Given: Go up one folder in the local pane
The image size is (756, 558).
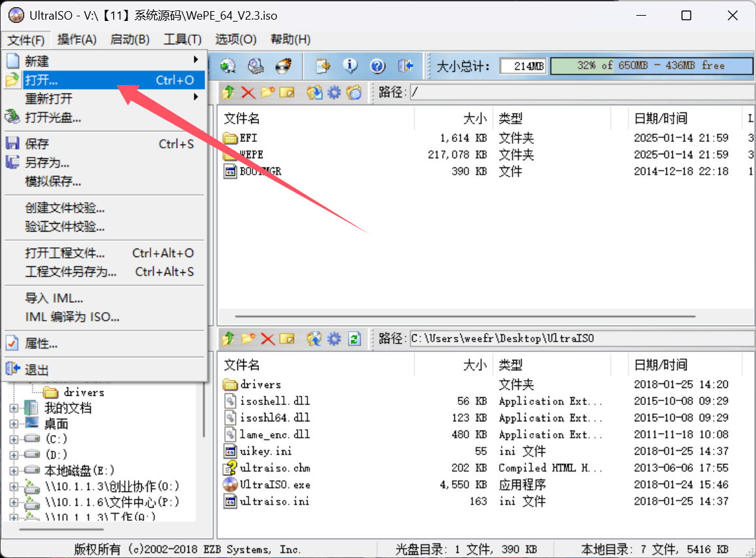Looking at the screenshot, I should pyautogui.click(x=228, y=339).
